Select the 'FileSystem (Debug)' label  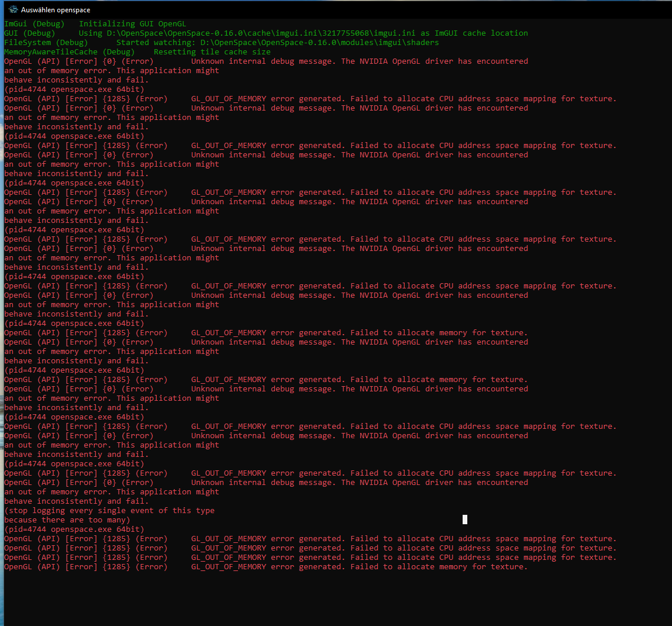[46, 43]
